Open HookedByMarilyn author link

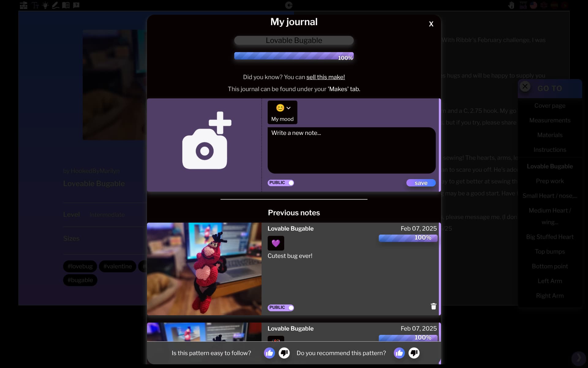coord(95,171)
